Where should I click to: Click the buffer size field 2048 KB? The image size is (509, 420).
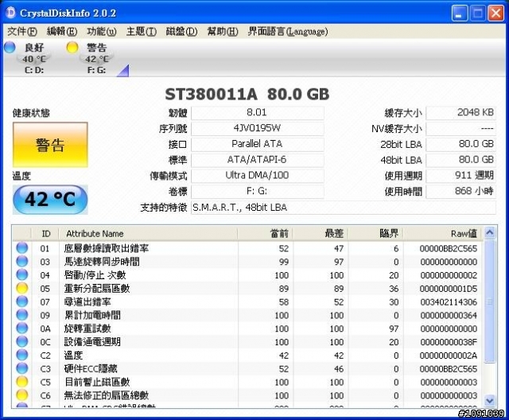[x=461, y=113]
